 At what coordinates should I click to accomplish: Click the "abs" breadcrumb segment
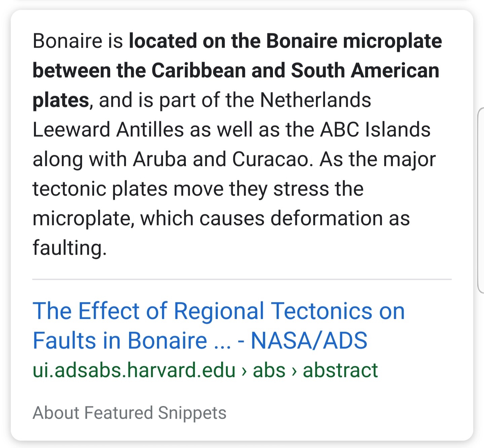point(269,370)
